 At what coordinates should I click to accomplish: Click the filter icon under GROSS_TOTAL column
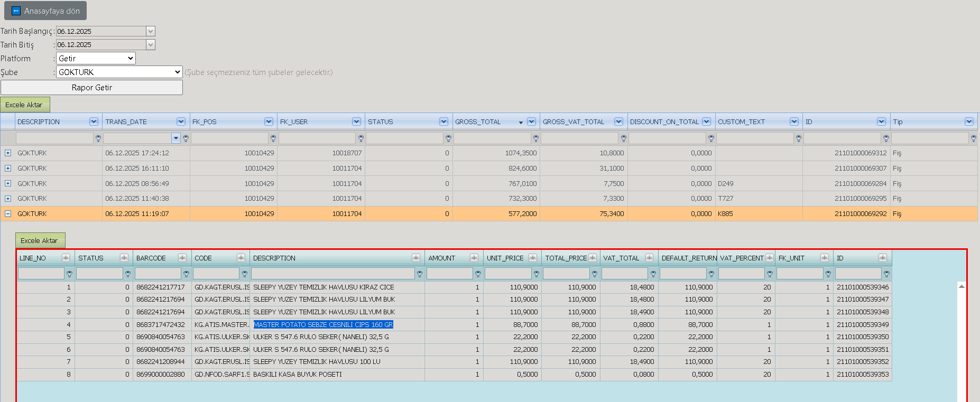(536, 138)
